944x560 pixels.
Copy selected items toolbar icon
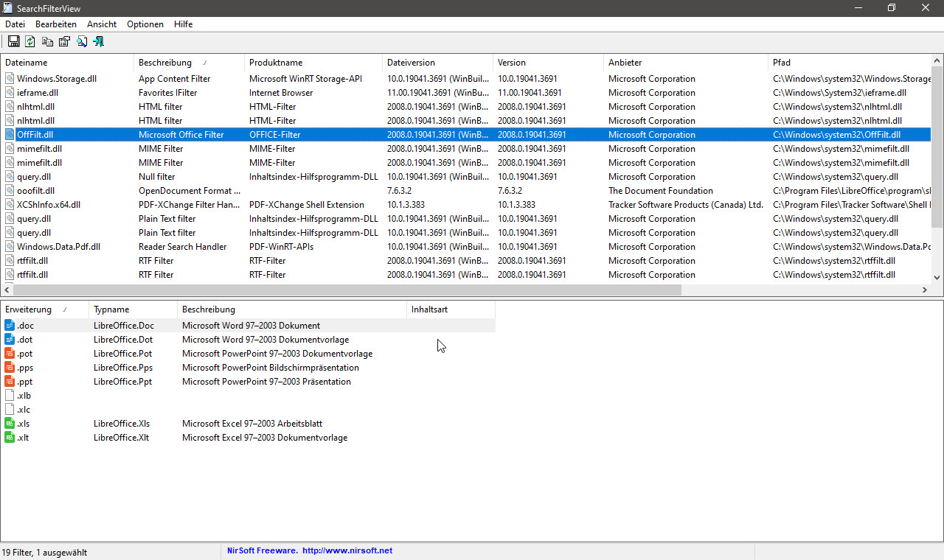(47, 41)
